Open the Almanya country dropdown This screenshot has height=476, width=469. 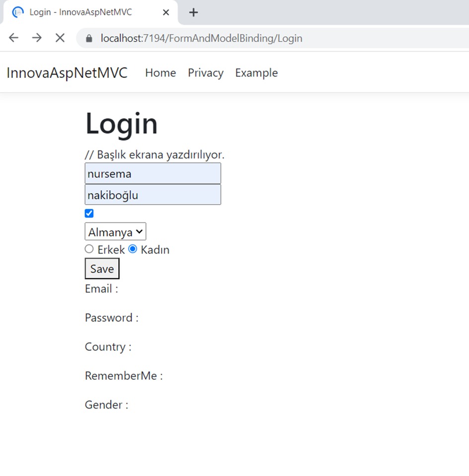coord(115,232)
